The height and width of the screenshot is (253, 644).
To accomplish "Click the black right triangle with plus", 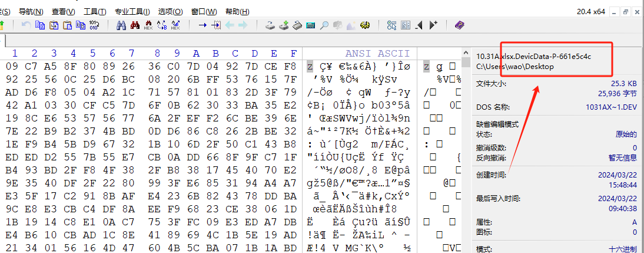I will (x=433, y=25).
